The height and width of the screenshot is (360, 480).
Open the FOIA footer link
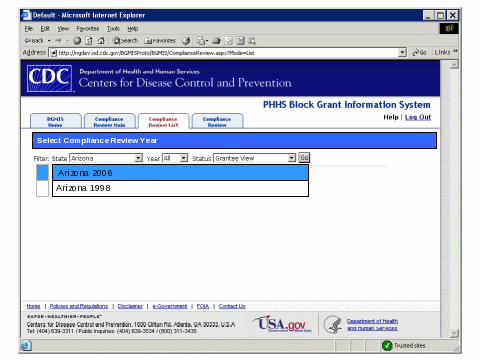point(203,306)
